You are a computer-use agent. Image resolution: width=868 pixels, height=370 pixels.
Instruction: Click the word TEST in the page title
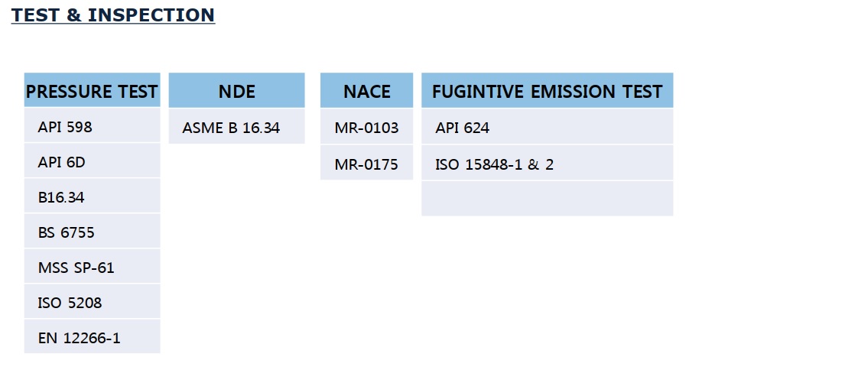click(37, 15)
